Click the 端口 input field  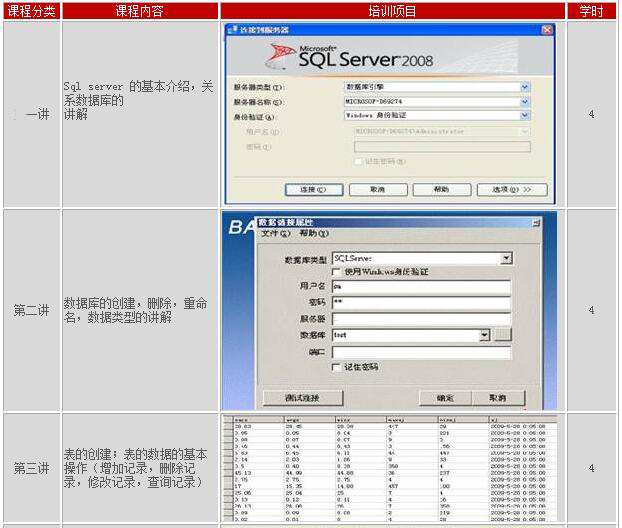pyautogui.click(x=421, y=352)
